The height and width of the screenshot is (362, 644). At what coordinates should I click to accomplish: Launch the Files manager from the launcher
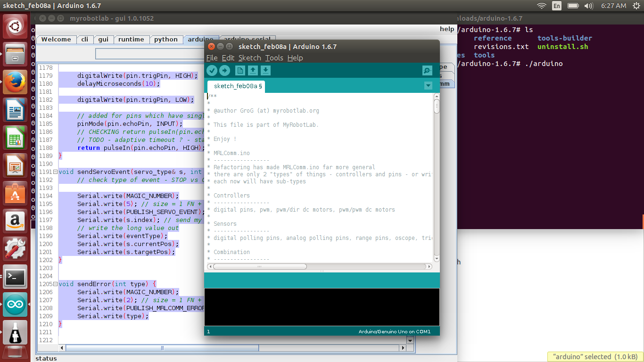[15, 54]
